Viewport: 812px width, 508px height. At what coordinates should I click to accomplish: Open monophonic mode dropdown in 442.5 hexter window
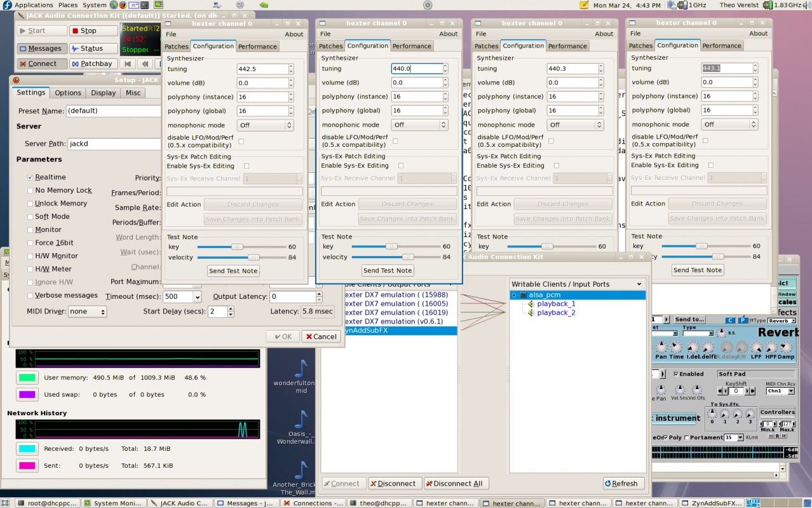click(265, 125)
